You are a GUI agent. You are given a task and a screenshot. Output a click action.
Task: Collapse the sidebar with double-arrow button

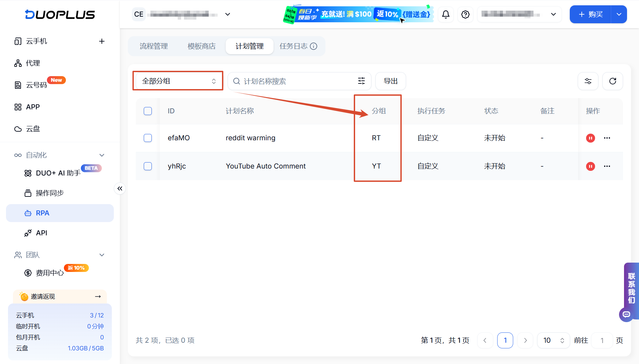click(120, 188)
